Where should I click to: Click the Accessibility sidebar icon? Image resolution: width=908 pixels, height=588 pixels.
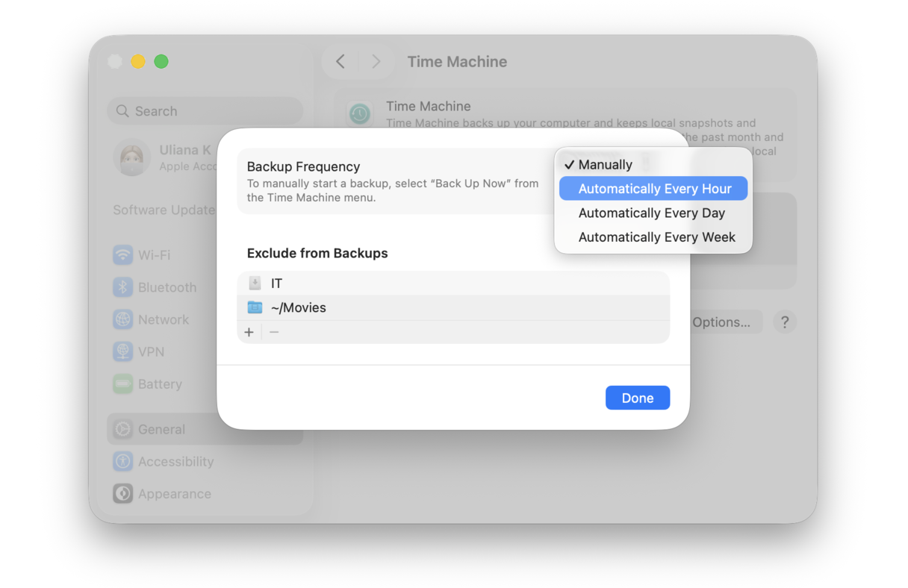[122, 462]
